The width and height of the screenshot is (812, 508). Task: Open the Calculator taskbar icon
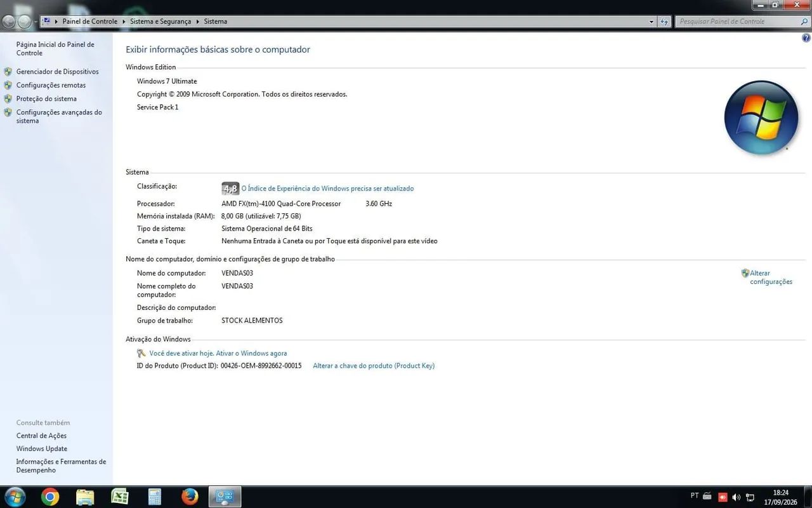coord(155,497)
